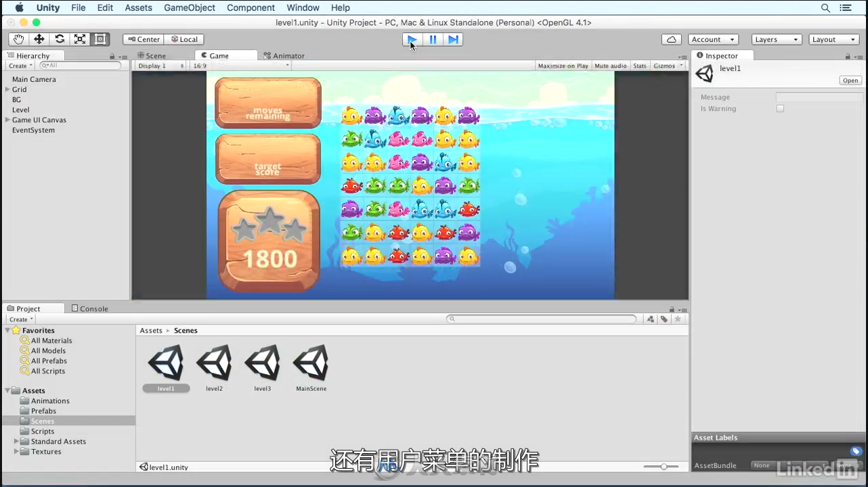
Task: Open the Display 1 dropdown
Action: tap(161, 66)
